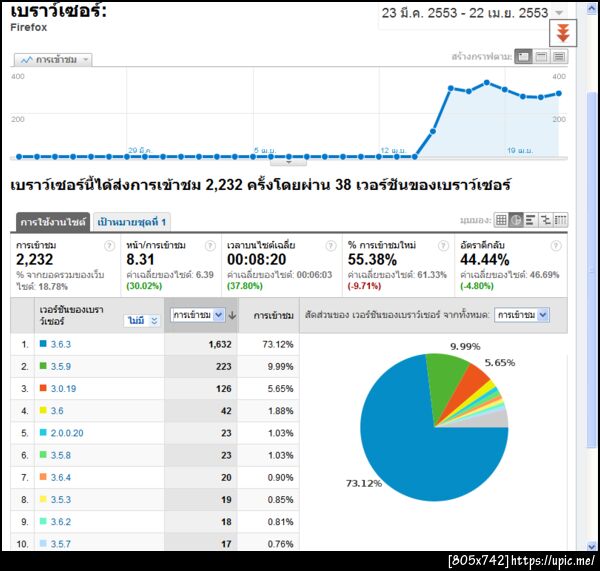600x571 pixels.
Task: Click the green pie slice
Action: (445, 379)
